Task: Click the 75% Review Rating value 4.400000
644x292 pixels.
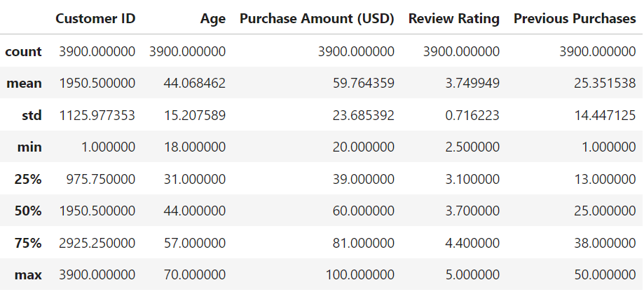Action: [x=472, y=243]
